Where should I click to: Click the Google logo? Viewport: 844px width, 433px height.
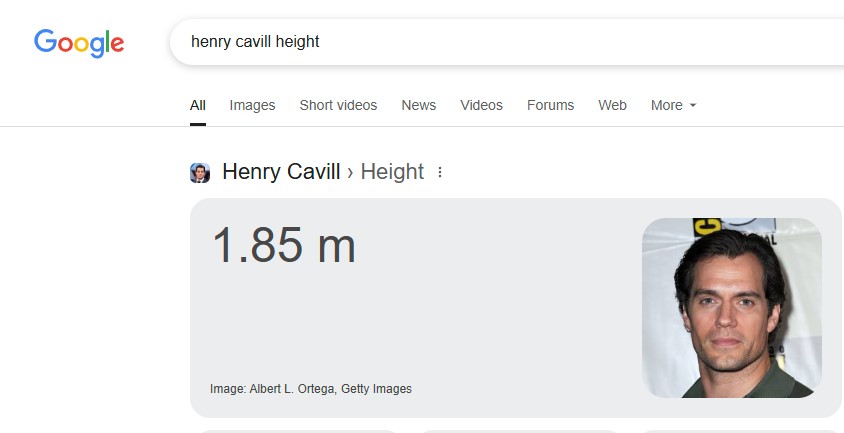coord(79,43)
